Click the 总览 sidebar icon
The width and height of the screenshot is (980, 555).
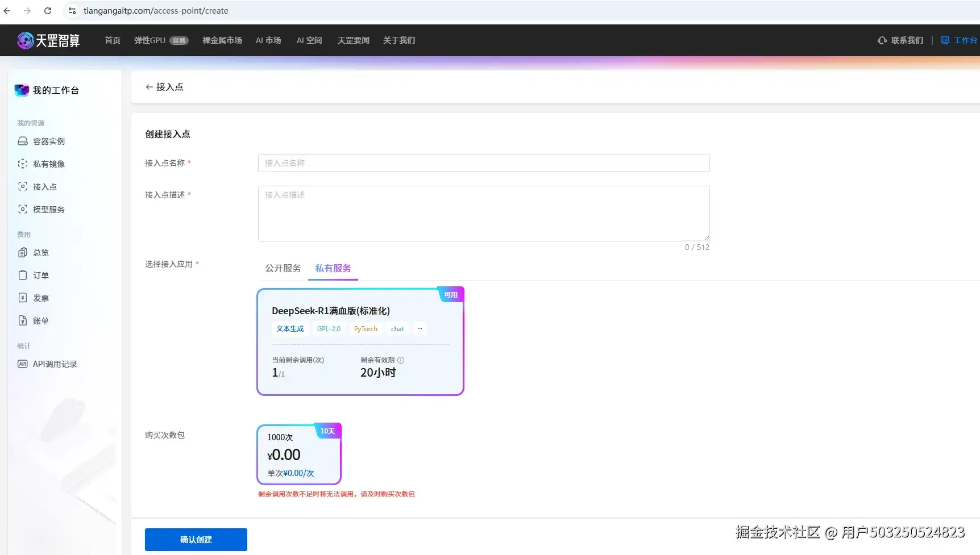point(23,252)
